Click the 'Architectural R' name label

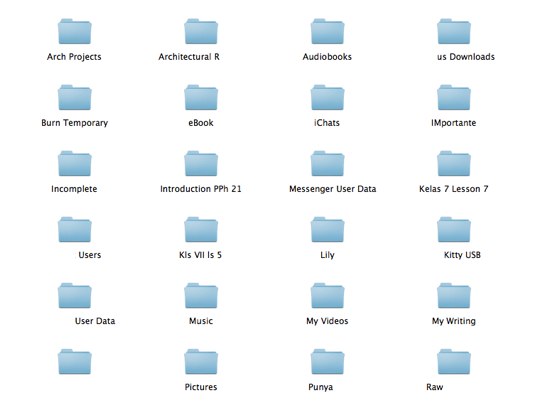[189, 57]
